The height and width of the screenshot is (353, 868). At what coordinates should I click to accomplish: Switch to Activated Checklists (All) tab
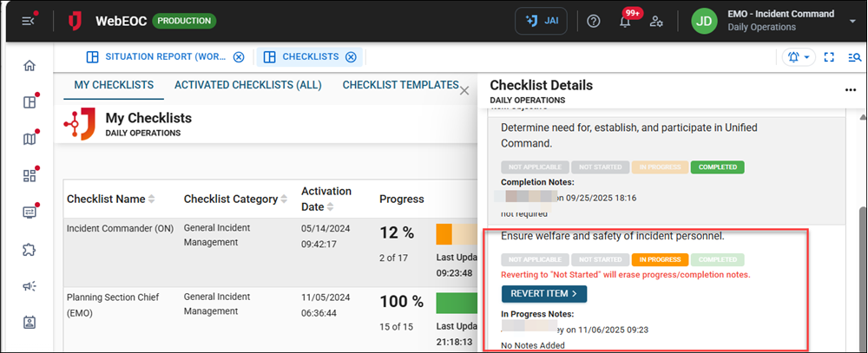tap(247, 85)
